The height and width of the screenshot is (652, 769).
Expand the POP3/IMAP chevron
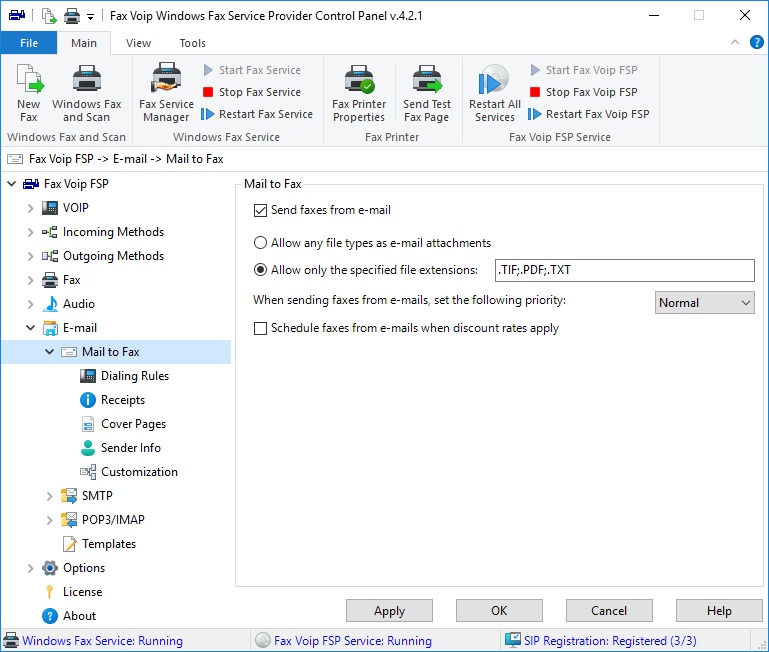50,520
